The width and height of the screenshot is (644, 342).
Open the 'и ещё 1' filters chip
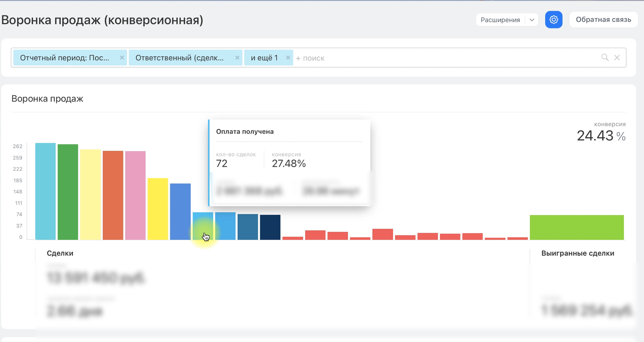coord(264,58)
